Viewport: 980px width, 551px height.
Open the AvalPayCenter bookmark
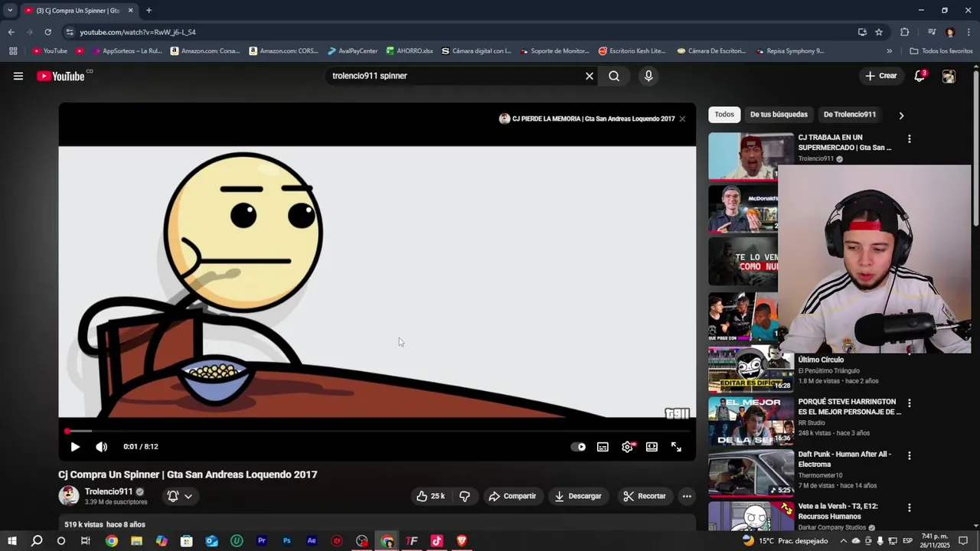pos(353,51)
